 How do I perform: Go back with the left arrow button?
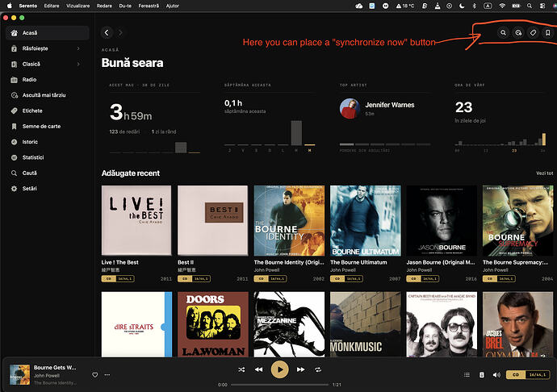pos(107,32)
